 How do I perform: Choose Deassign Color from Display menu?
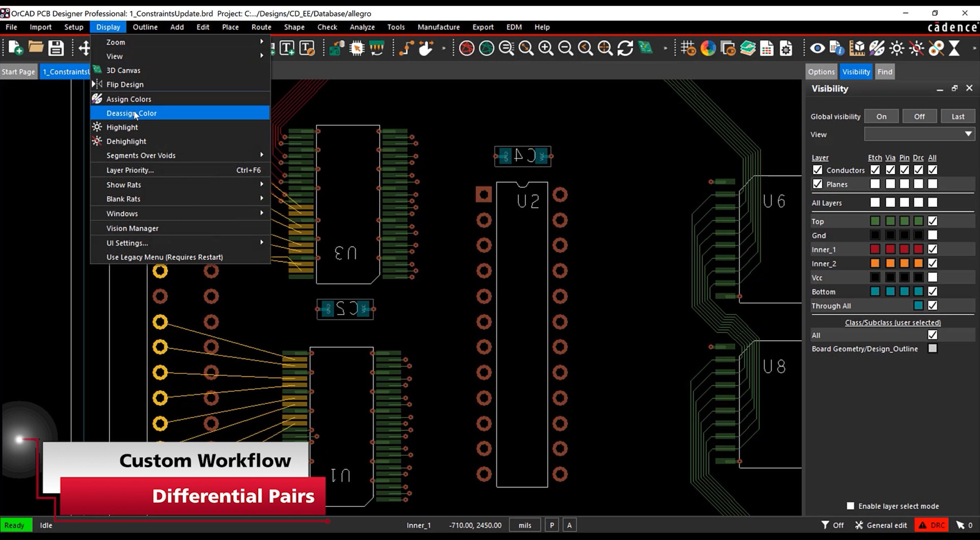(180, 113)
